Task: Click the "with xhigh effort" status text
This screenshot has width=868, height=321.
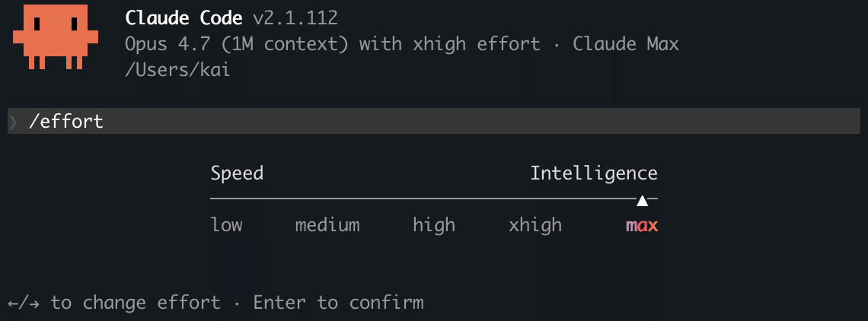Action: pyautogui.click(x=449, y=44)
